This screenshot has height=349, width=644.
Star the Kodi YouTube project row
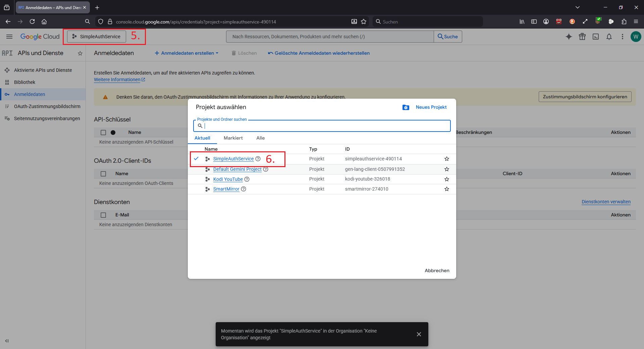(x=447, y=179)
